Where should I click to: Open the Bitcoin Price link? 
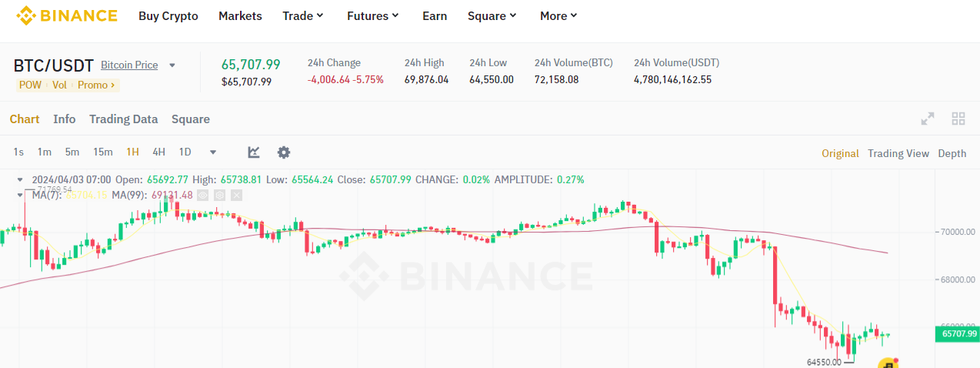(129, 65)
